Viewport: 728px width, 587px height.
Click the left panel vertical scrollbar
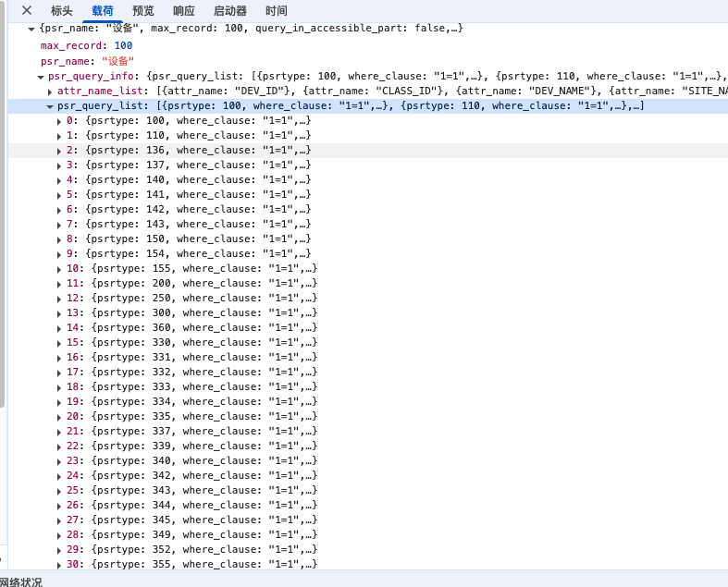click(x=3, y=204)
